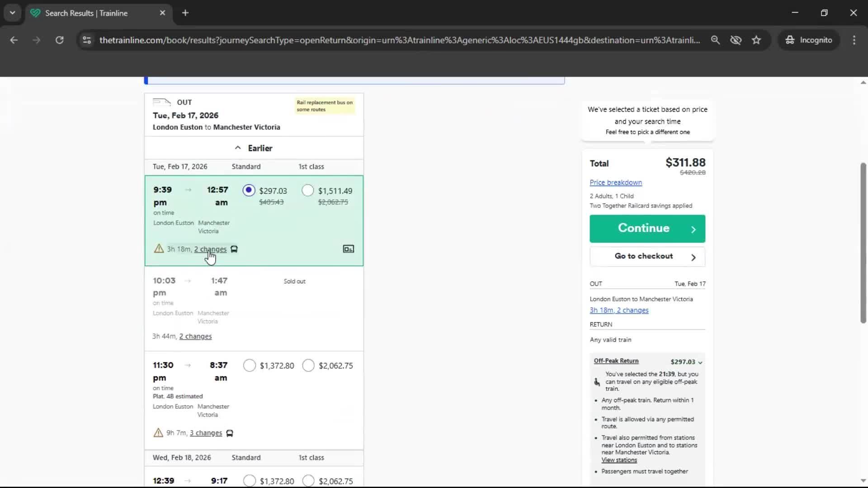Viewport: 868px width, 488px height.
Task: Collapse the Earlier trains section
Action: [x=254, y=148]
